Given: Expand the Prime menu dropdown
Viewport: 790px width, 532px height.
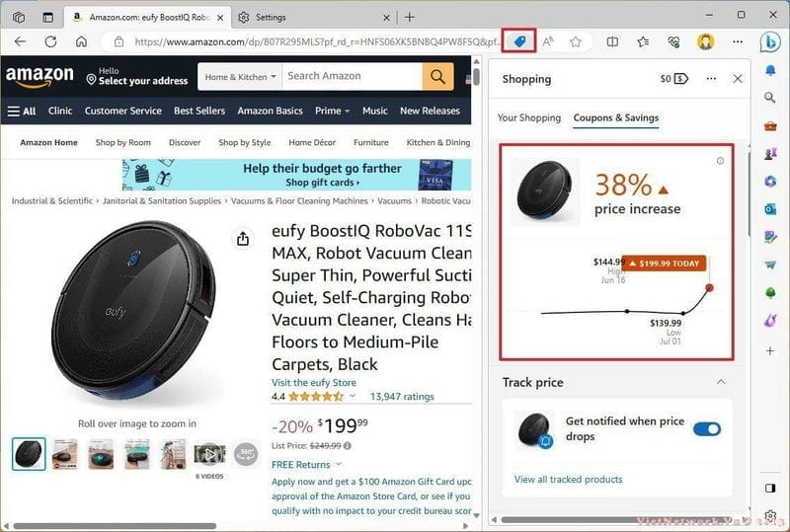Looking at the screenshot, I should pyautogui.click(x=332, y=111).
